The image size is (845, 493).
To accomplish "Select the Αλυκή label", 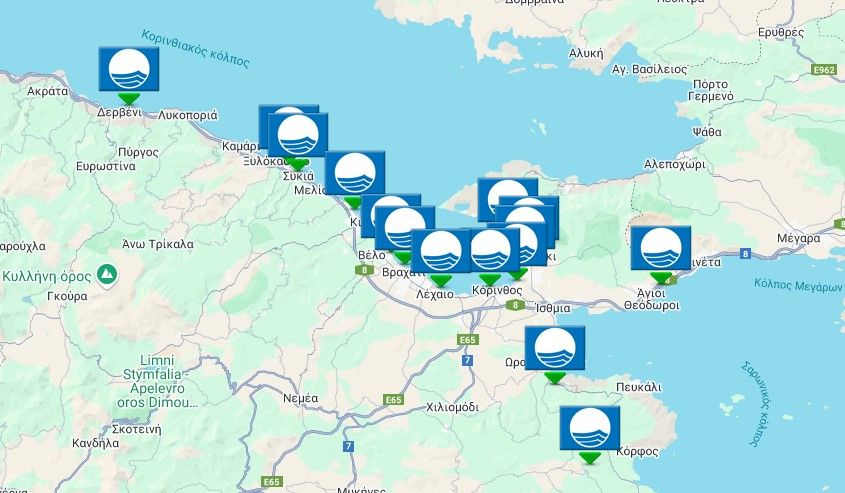I will (x=586, y=53).
